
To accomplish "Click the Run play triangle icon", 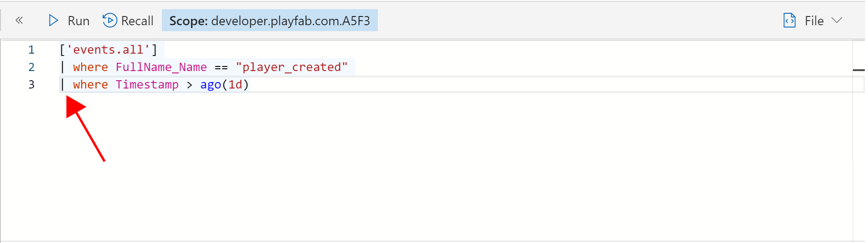I will pos(53,20).
